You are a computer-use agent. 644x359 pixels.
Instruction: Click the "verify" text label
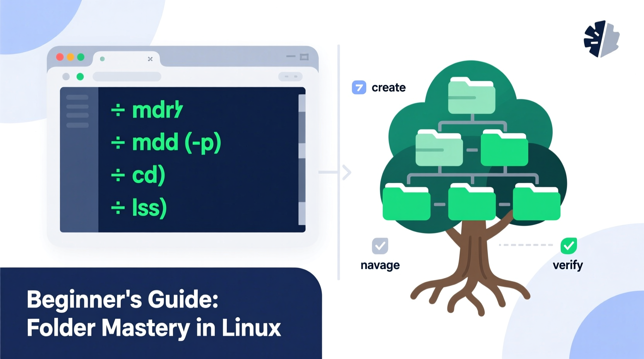(x=568, y=265)
